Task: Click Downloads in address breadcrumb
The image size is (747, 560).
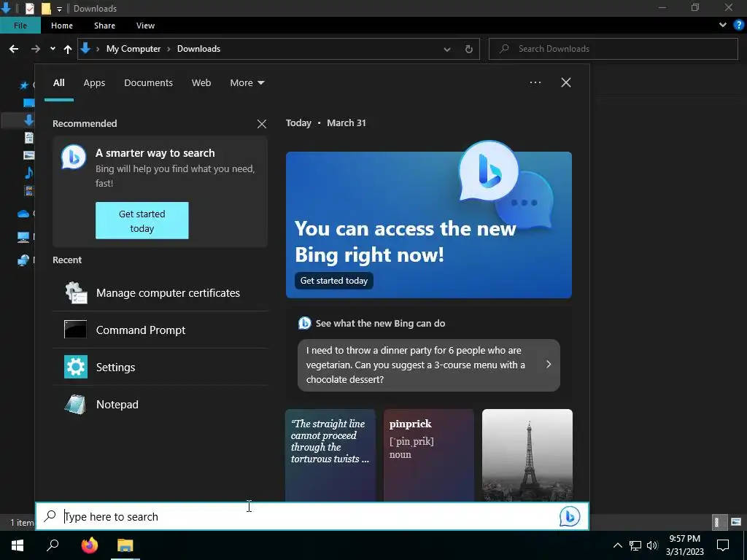Action: coord(198,49)
